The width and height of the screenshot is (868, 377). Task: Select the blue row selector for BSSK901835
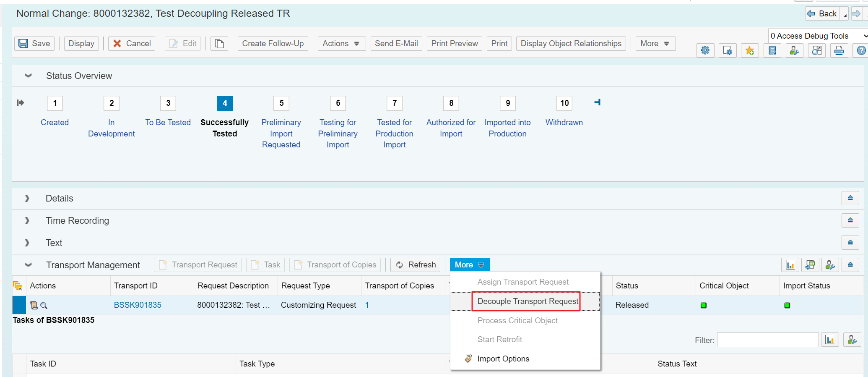point(19,305)
